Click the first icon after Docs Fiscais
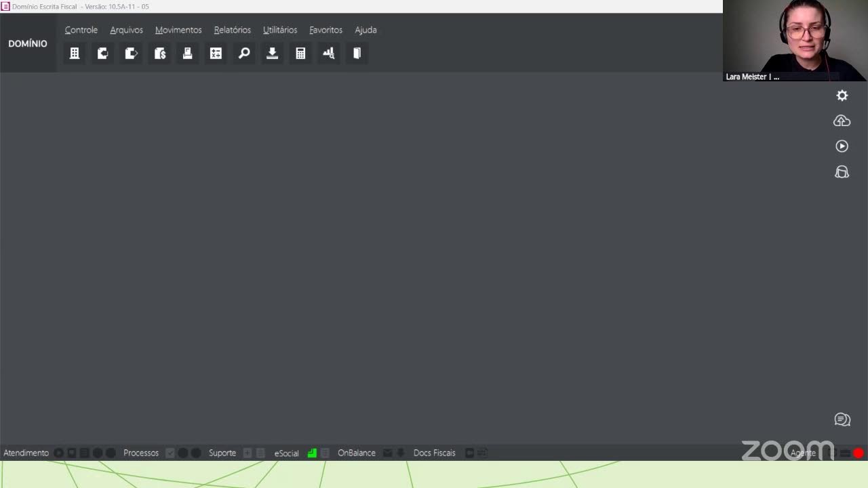The image size is (868, 488). (x=469, y=453)
